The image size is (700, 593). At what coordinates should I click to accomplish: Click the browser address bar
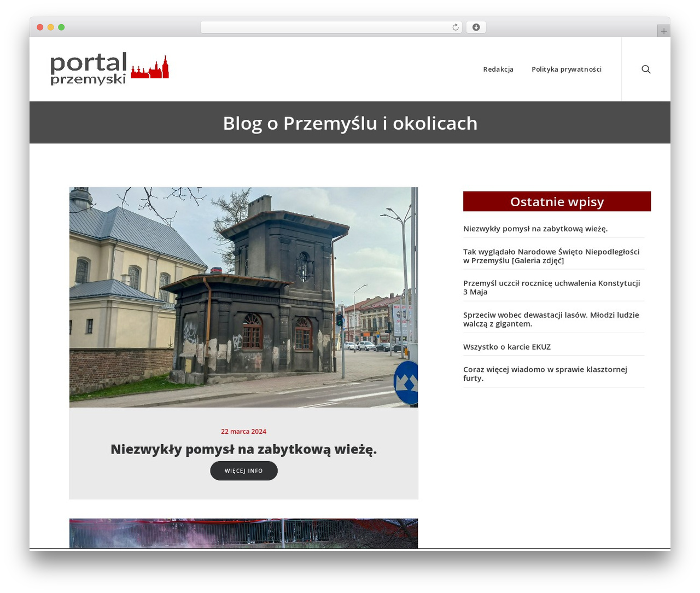click(331, 27)
